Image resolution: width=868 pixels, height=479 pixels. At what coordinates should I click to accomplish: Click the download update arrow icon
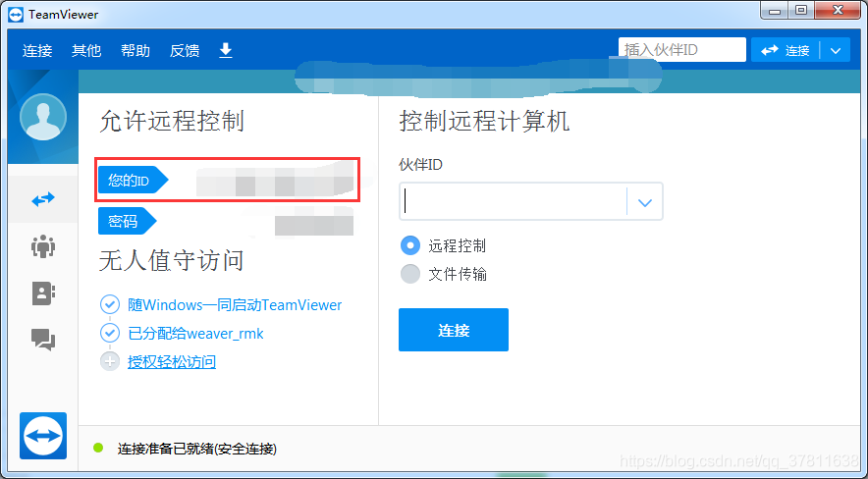point(225,50)
